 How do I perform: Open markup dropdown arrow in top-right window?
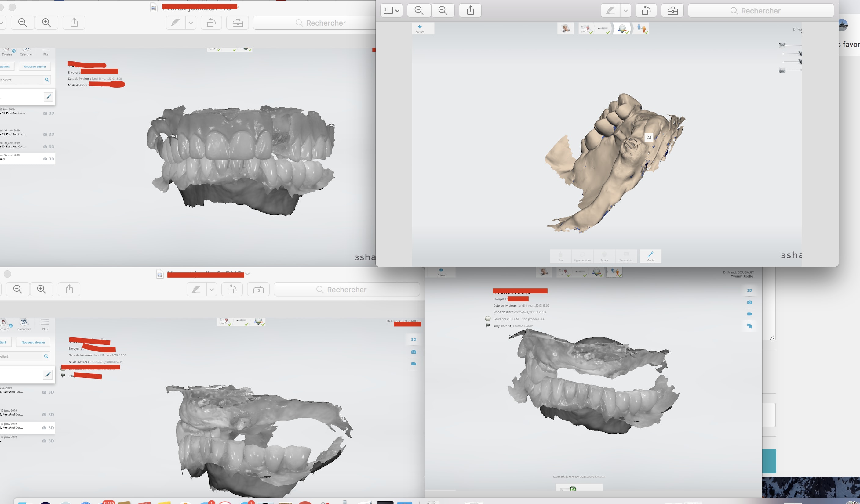625,11
